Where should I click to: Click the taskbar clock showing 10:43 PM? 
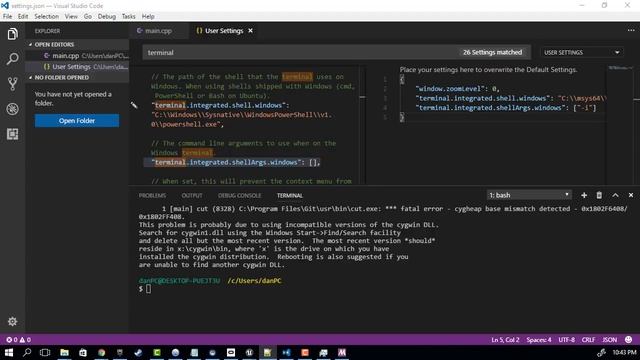624,352
